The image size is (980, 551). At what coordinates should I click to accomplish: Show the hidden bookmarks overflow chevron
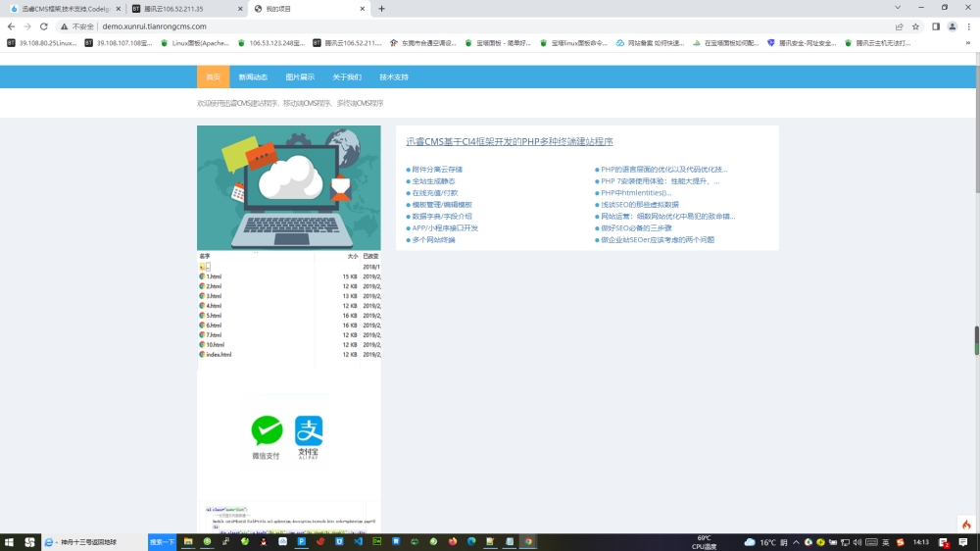coord(968,43)
